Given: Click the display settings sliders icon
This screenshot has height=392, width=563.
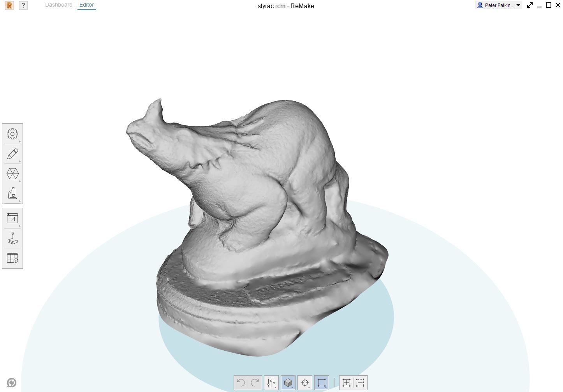Looking at the screenshot, I should pyautogui.click(x=271, y=383).
